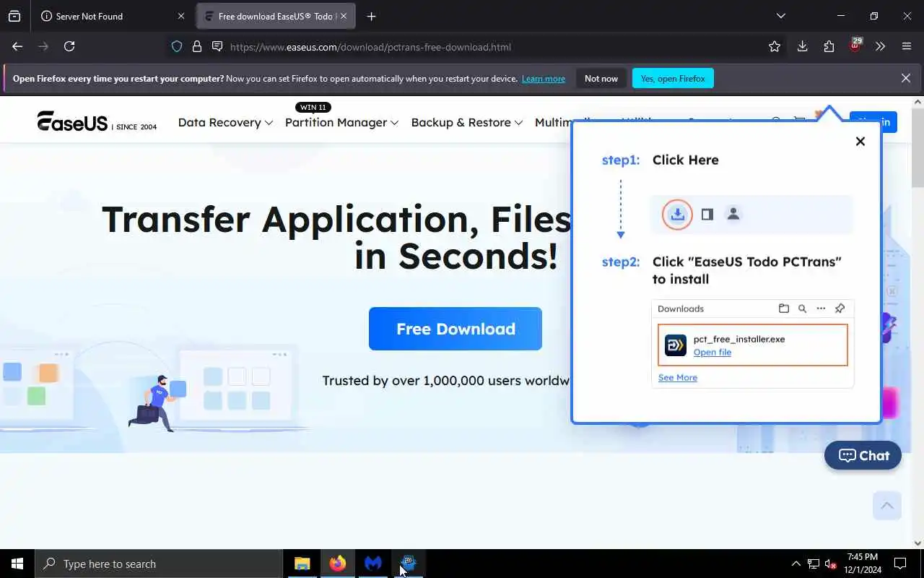Viewport: 924px width, 578px height.
Task: Click the muted volume tray icon
Action: point(831,564)
